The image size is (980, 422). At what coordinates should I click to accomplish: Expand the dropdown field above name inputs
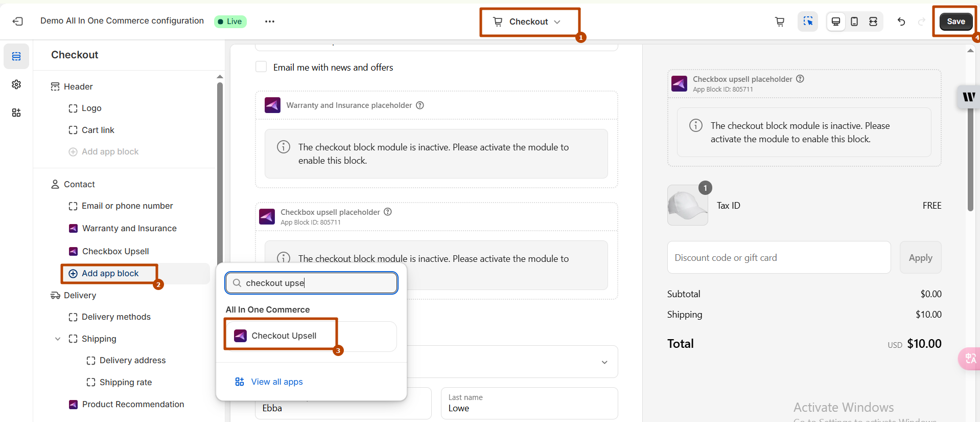[x=604, y=362]
